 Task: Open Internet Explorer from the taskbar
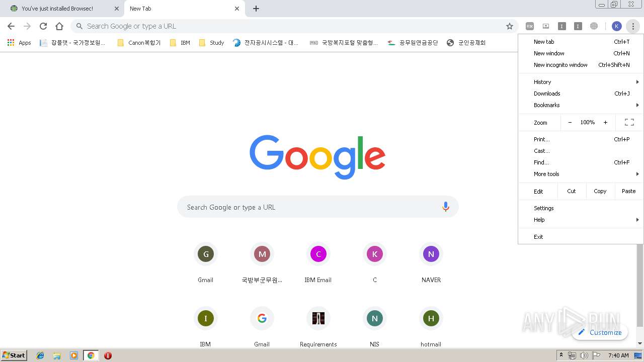pyautogui.click(x=40, y=355)
